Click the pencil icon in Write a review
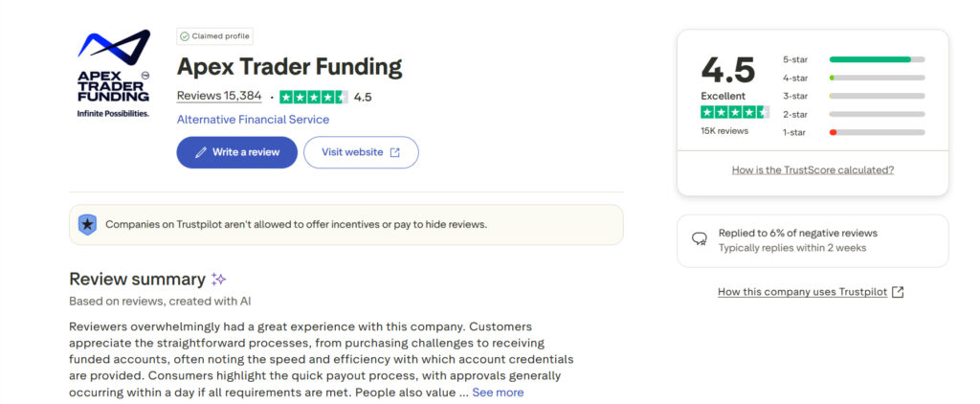Image resolution: width=980 pixels, height=404 pixels. point(201,152)
